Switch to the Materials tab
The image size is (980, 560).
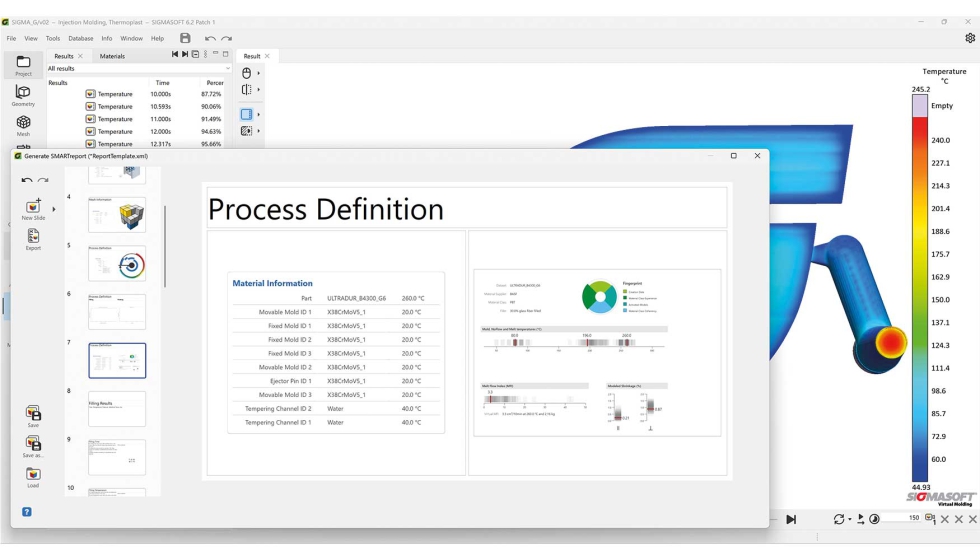(112, 56)
